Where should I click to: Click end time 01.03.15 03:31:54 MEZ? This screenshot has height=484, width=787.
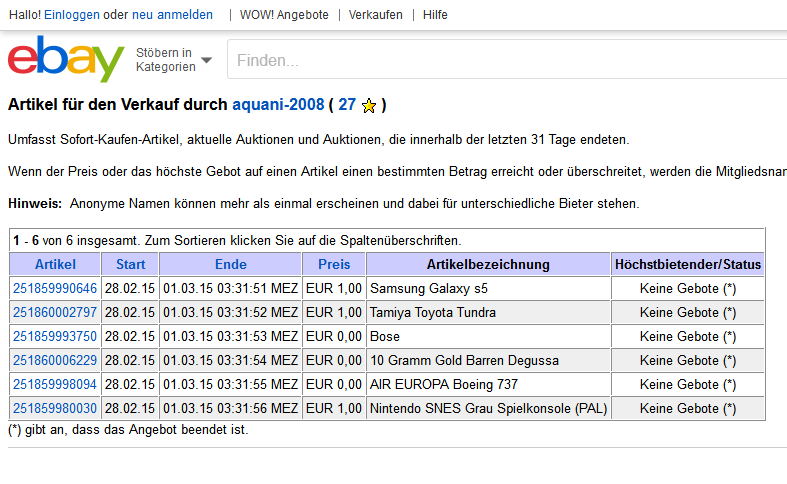click(230, 360)
